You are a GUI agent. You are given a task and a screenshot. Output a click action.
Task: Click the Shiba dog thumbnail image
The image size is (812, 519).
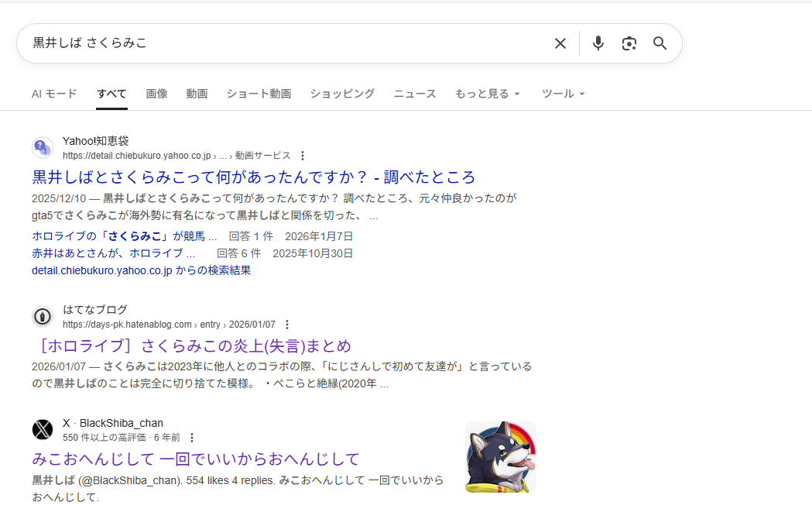(x=500, y=457)
